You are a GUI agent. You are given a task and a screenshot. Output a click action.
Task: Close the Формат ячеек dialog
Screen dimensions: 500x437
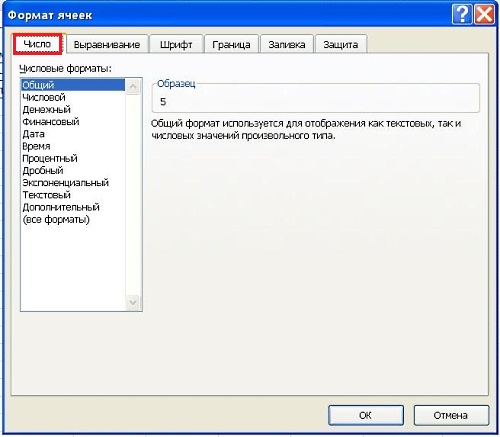point(484,15)
